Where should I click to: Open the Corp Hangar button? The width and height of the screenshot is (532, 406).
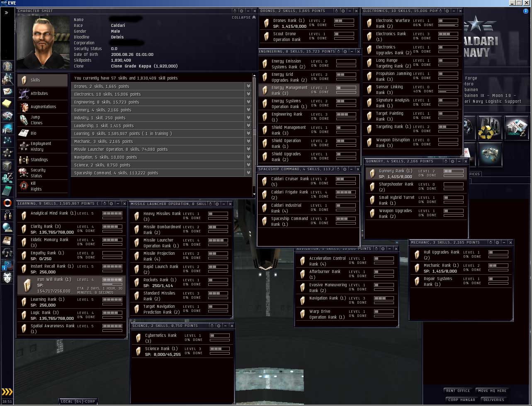[x=462, y=400]
